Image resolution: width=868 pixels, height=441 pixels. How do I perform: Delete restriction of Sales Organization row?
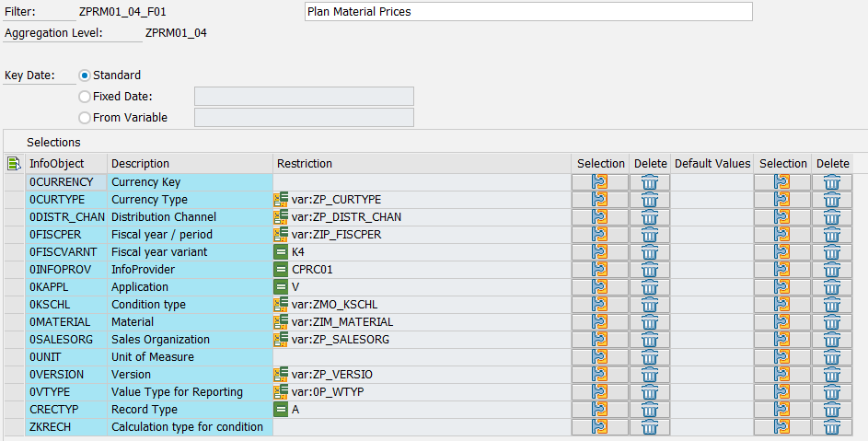650,339
